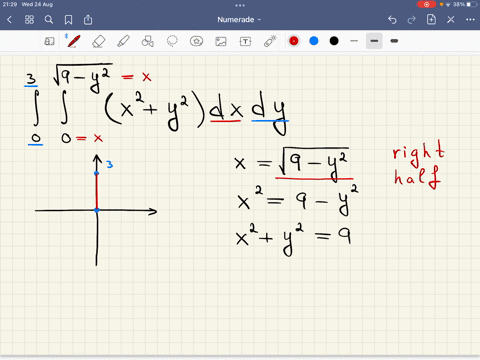Select the Shapes tool
Image resolution: width=480 pixels, height=360 pixels.
pos(148,41)
